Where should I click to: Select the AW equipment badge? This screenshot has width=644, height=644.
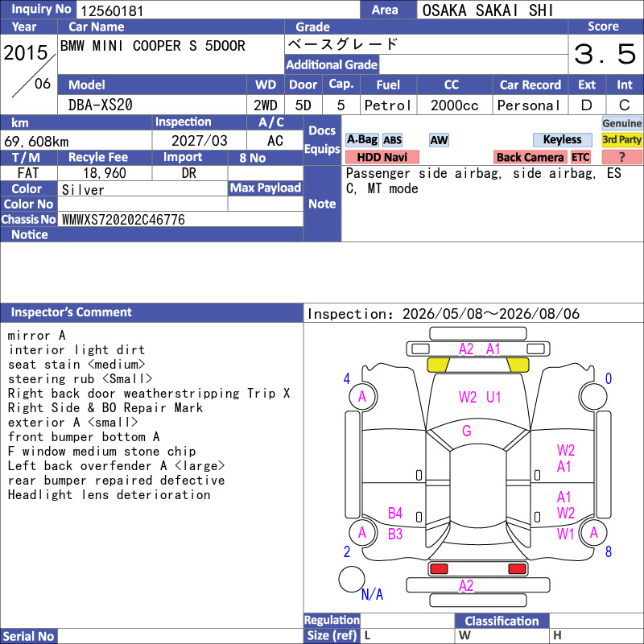[439, 140]
